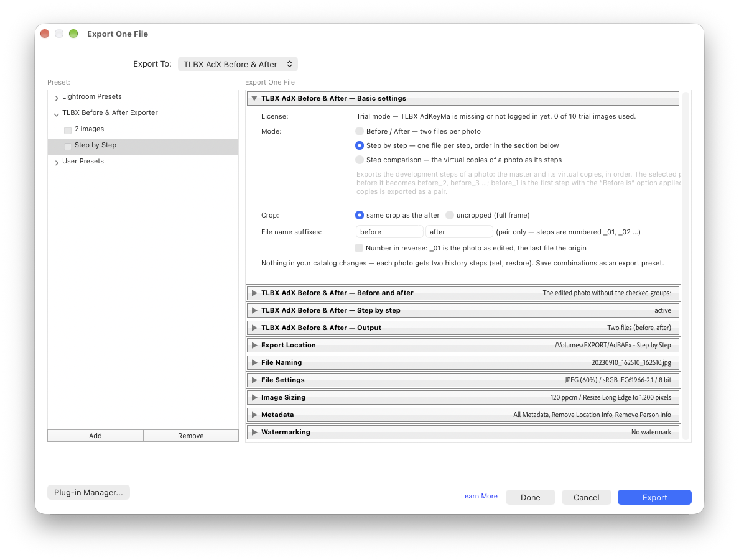Viewport: 739px width, 560px height.
Task: Tick the Step by Step preset checkbox
Action: pyautogui.click(x=68, y=147)
